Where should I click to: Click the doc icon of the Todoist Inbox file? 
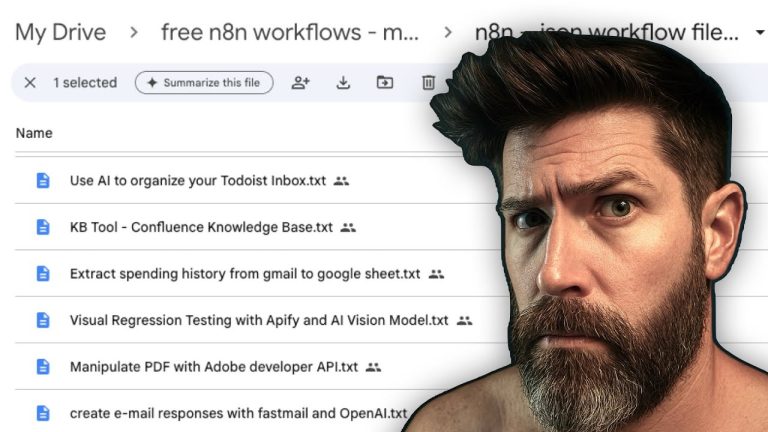[x=43, y=181]
